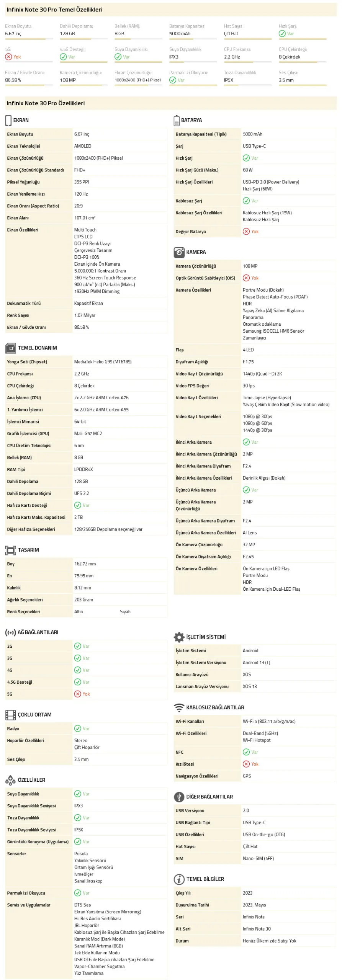Click the film strip icon beside ÇOKLU ORTAM
Screen dimensions: 342x980
[10, 715]
